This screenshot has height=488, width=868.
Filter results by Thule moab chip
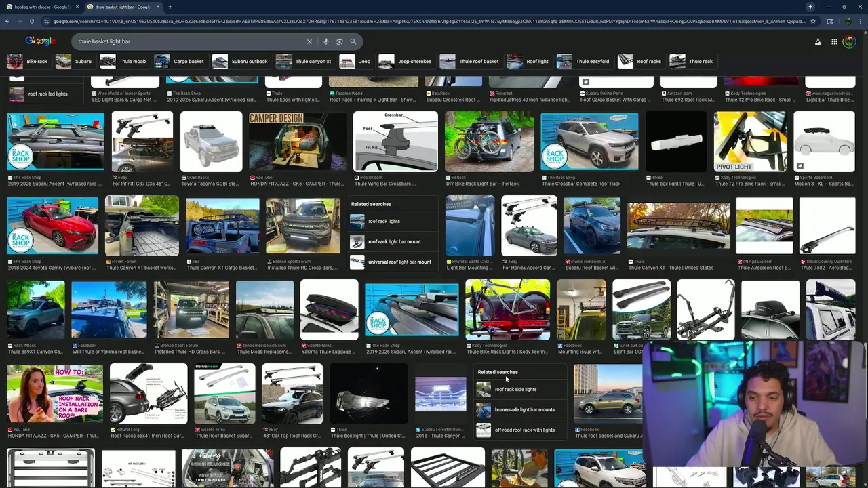tap(124, 62)
